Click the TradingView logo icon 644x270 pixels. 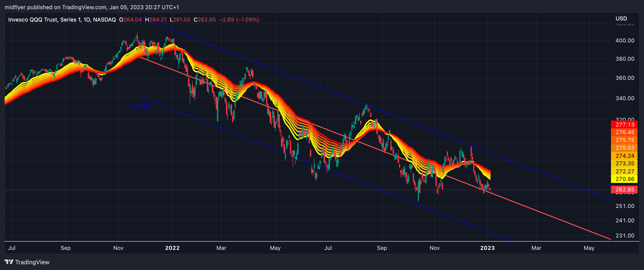pyautogui.click(x=9, y=262)
